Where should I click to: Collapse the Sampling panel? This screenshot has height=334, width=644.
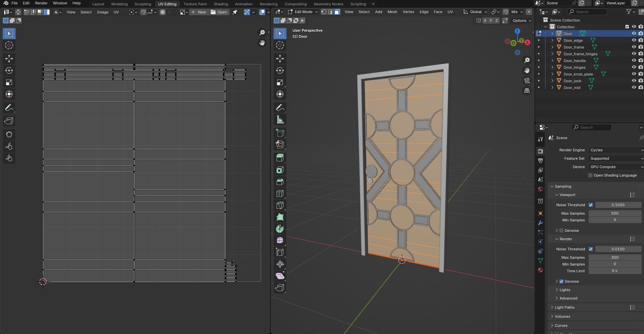(562, 186)
